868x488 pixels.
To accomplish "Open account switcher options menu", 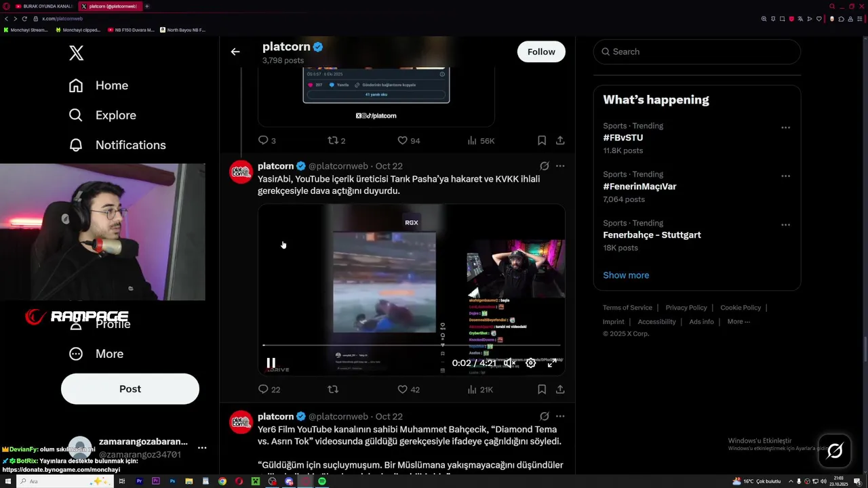I will [202, 448].
